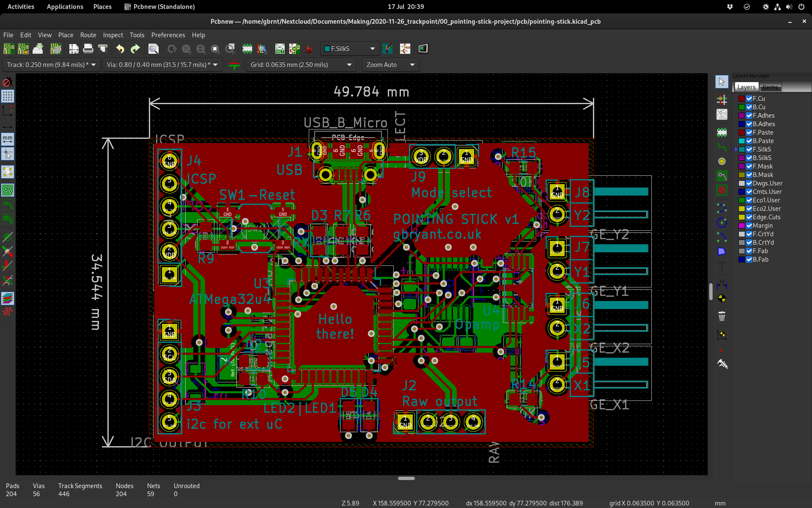Open Pcbnew (Standalone) app menu
The height and width of the screenshot is (508, 812).
pos(159,7)
